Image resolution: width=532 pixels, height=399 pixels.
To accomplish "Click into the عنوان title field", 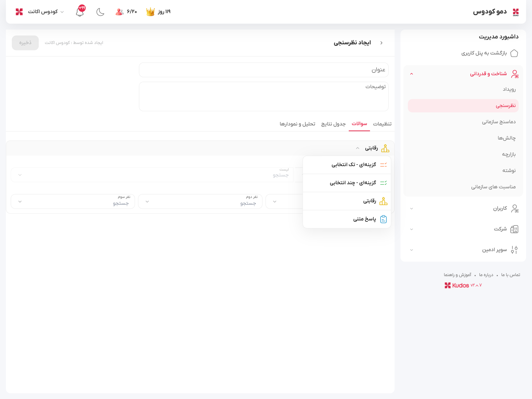I will pyautogui.click(x=263, y=70).
